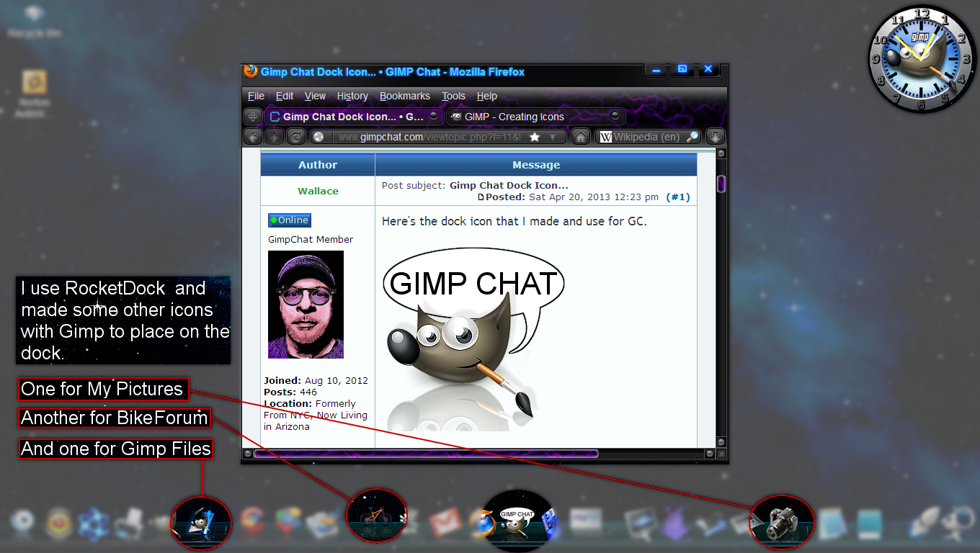Screen dimensions: 980x553
Task: Switch to Gimp Chat Dock Icon tab
Action: click(x=354, y=116)
